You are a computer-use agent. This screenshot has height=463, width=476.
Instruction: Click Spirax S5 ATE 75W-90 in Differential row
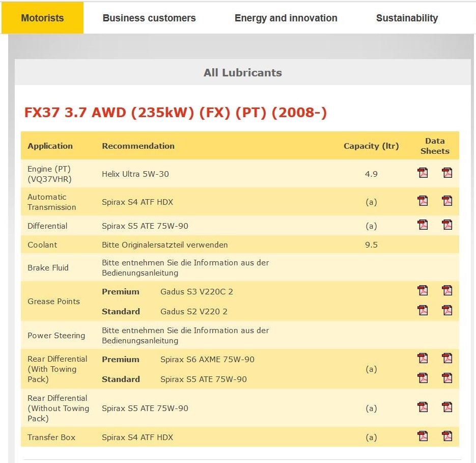pos(145,226)
